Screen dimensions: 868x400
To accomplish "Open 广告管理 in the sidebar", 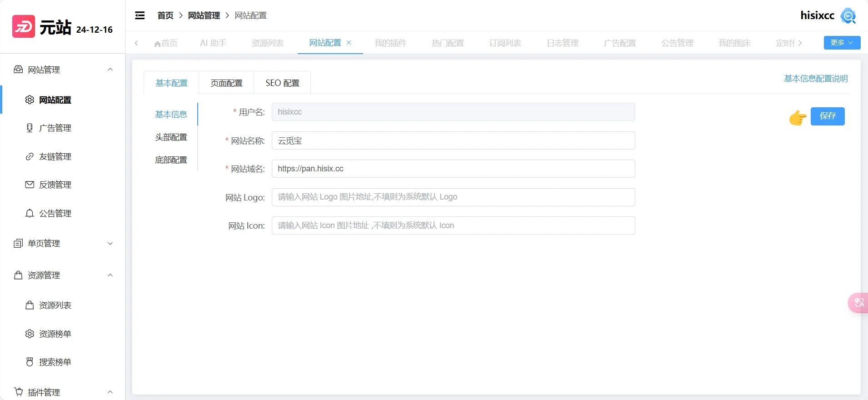I will (x=55, y=128).
